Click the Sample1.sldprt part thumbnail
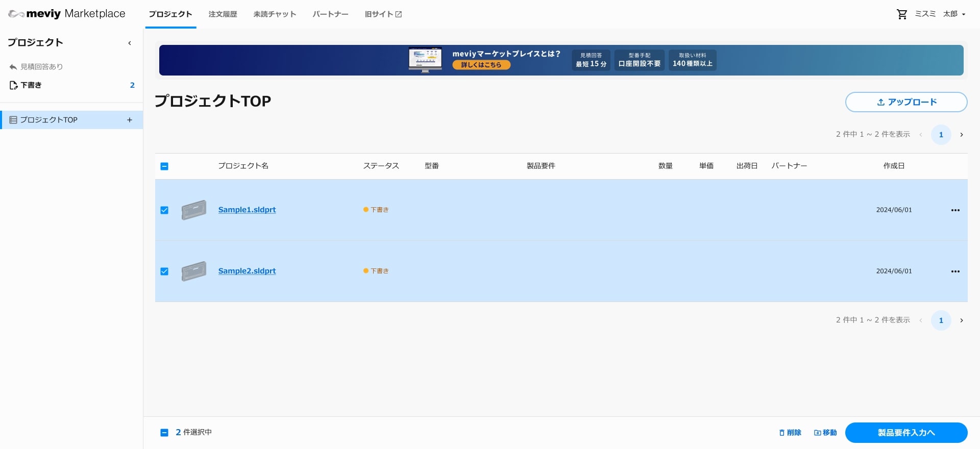 click(194, 210)
